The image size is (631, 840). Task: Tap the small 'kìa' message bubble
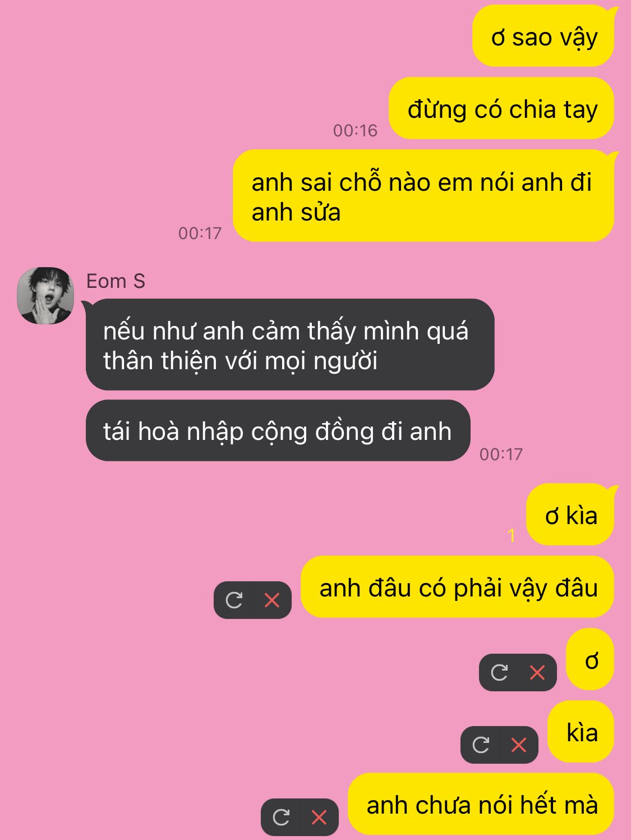point(581,732)
